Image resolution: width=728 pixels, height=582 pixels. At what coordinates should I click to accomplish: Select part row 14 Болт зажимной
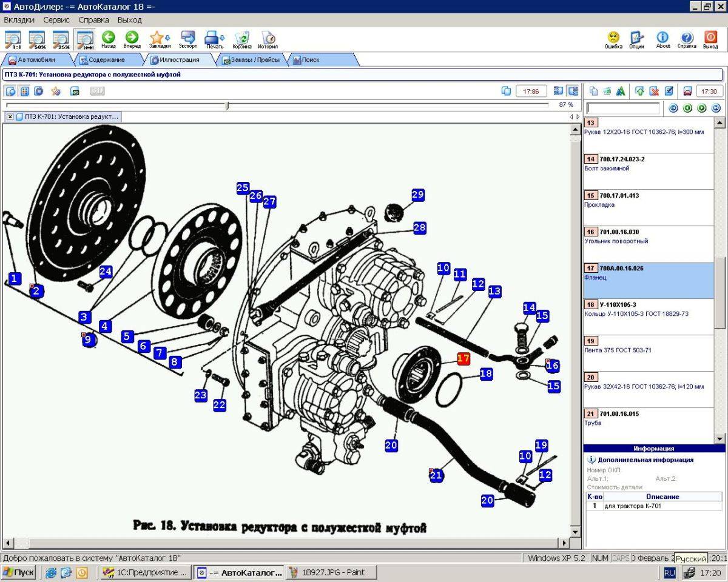click(649, 171)
